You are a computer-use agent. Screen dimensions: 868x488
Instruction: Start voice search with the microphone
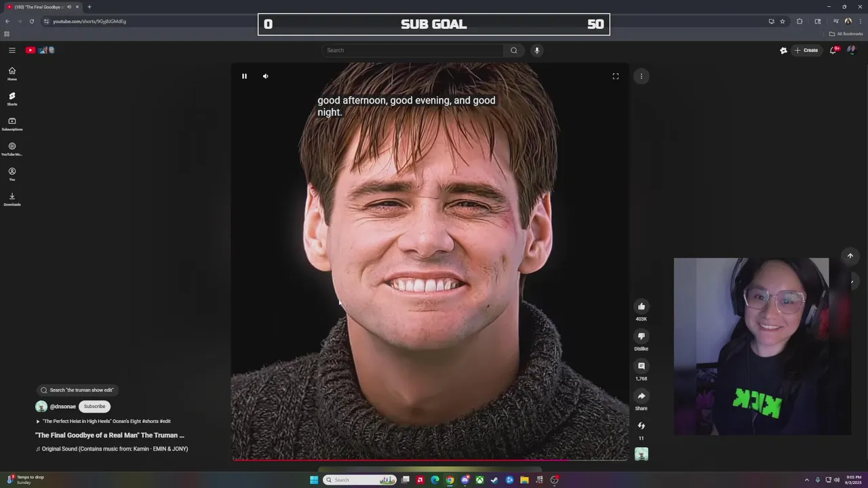pyautogui.click(x=536, y=50)
